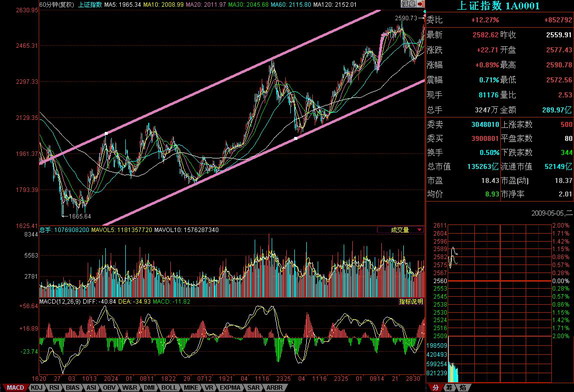Select the third tab after the 分 tab
This screenshot has width=574, height=392.
point(463,388)
